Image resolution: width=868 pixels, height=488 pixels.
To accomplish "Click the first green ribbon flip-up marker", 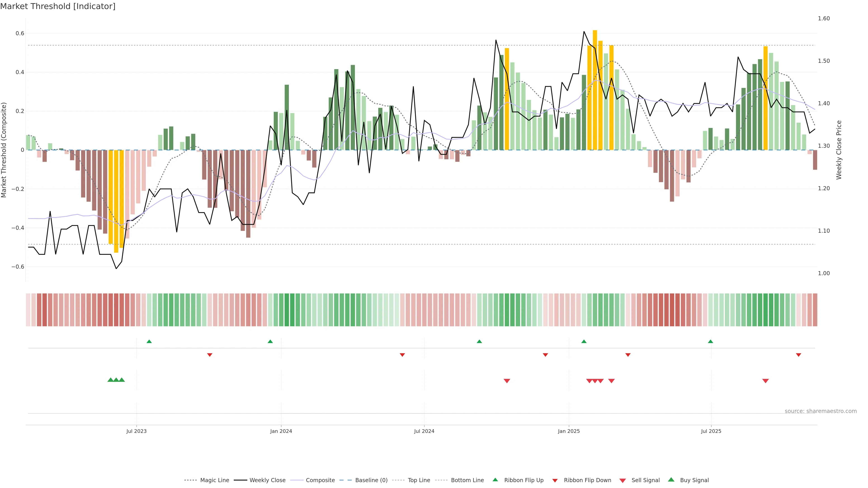I will (149, 342).
